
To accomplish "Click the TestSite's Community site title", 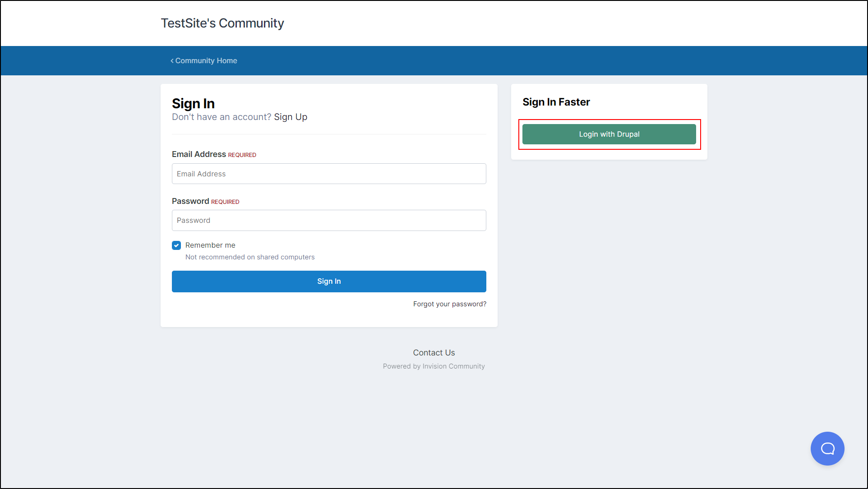I will (222, 23).
